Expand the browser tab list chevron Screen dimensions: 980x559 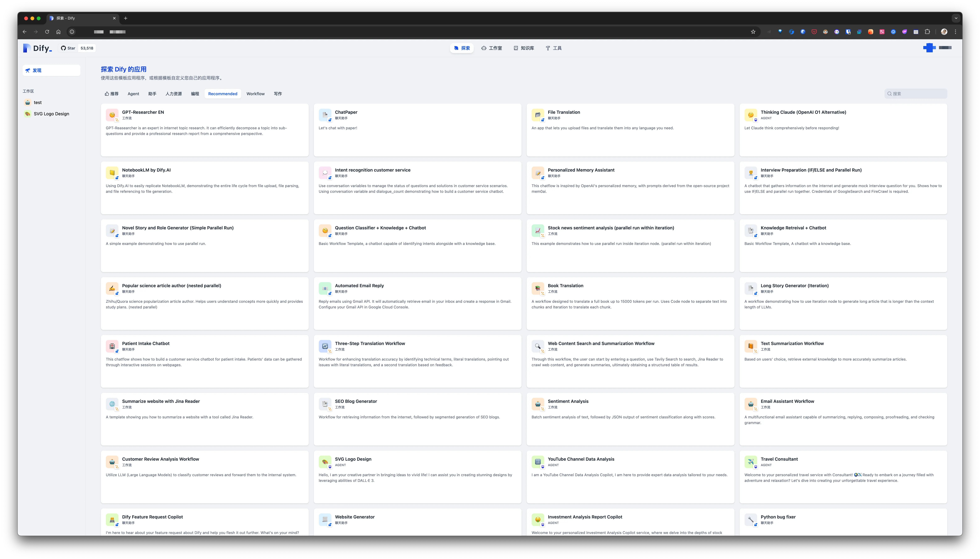pos(956,18)
